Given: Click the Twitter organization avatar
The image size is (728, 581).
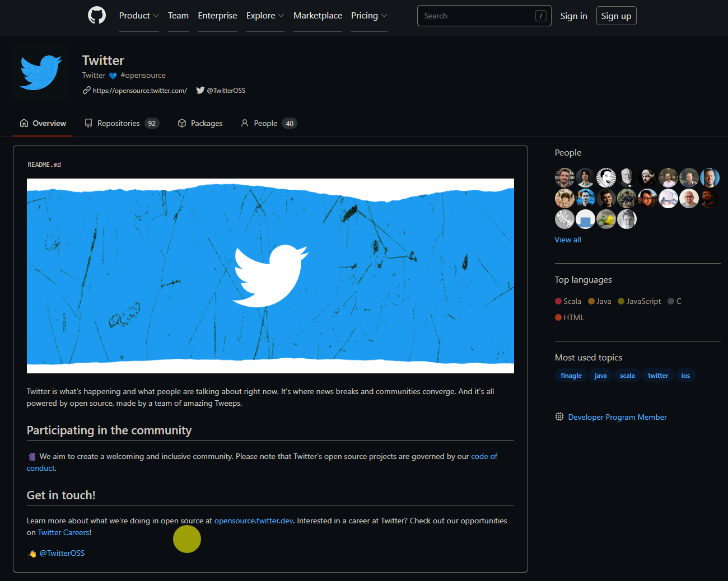Looking at the screenshot, I should pos(41,72).
